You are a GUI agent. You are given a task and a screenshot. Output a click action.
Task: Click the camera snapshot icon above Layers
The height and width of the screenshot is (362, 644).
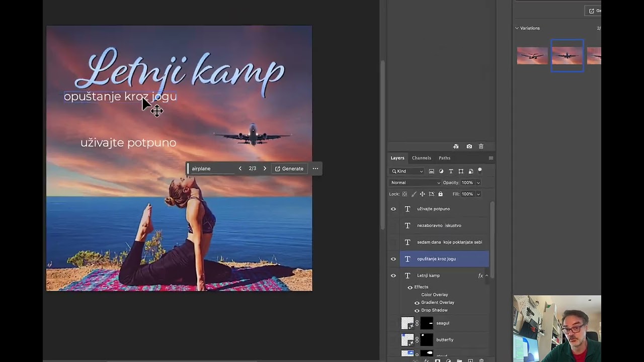click(469, 146)
